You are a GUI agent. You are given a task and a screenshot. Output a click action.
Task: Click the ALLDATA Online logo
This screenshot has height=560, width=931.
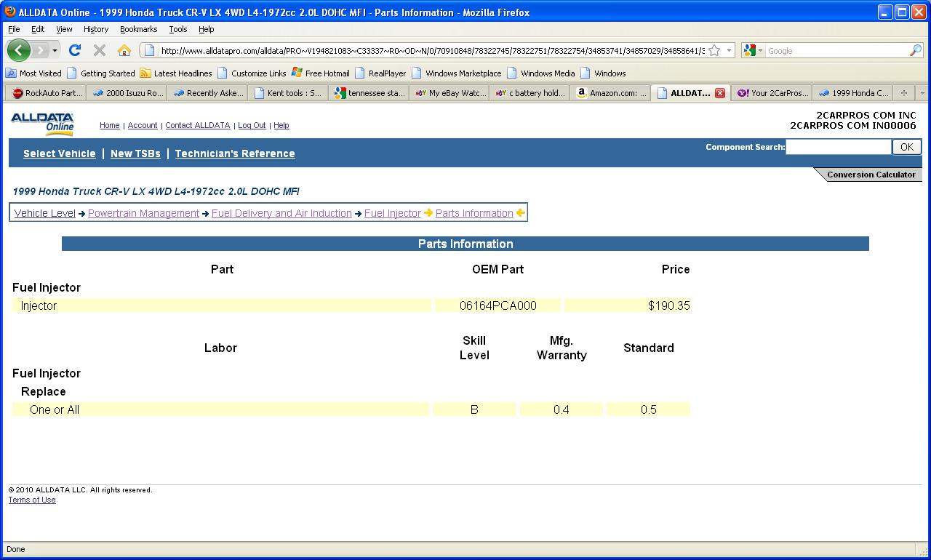tap(43, 124)
